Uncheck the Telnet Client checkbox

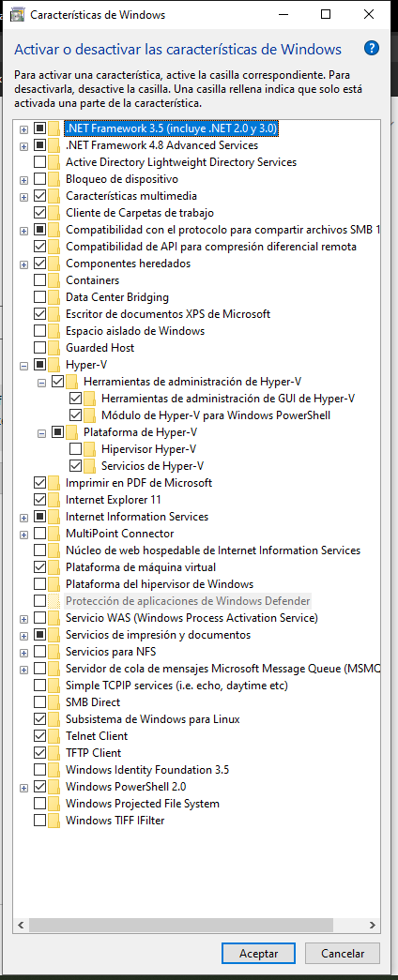(39, 735)
